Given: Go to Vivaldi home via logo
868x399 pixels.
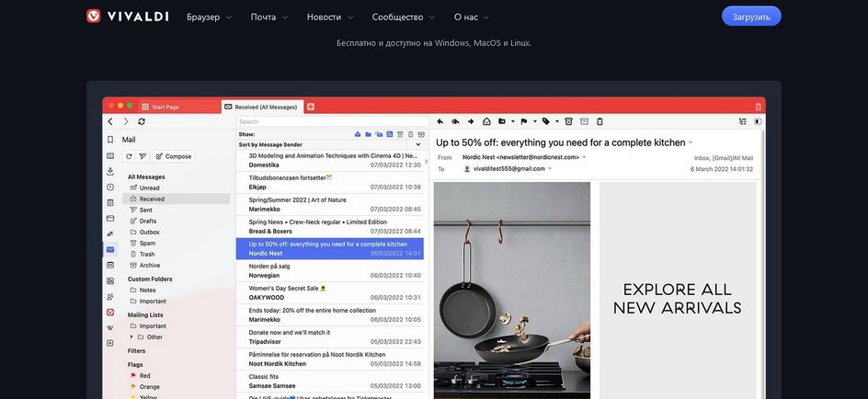Looking at the screenshot, I should tap(127, 16).
